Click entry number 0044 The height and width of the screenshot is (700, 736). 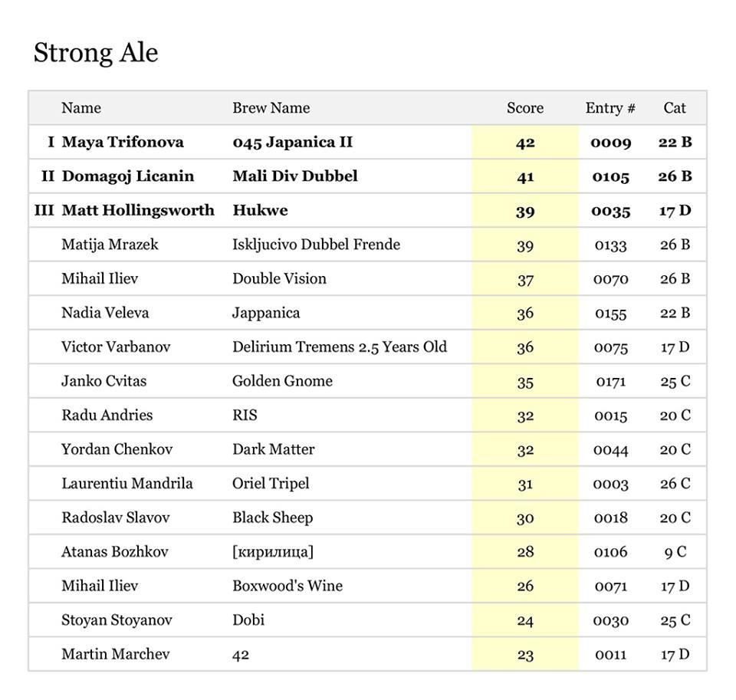611,450
